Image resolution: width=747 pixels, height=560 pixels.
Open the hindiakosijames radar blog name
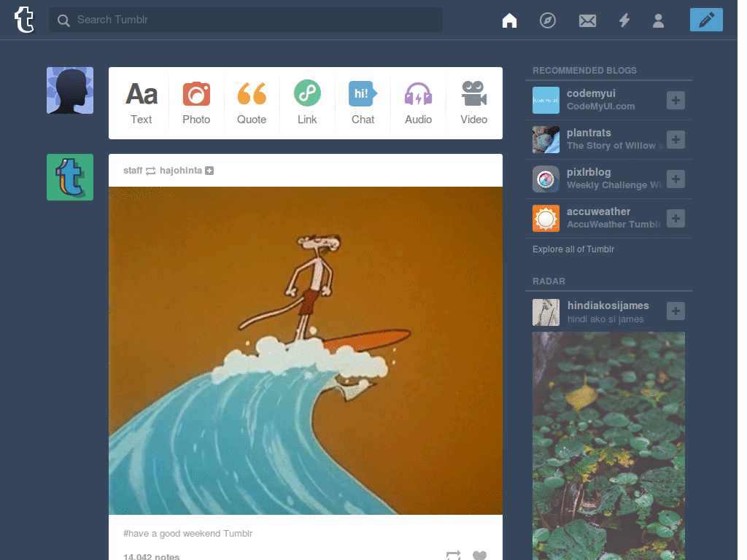click(x=608, y=306)
